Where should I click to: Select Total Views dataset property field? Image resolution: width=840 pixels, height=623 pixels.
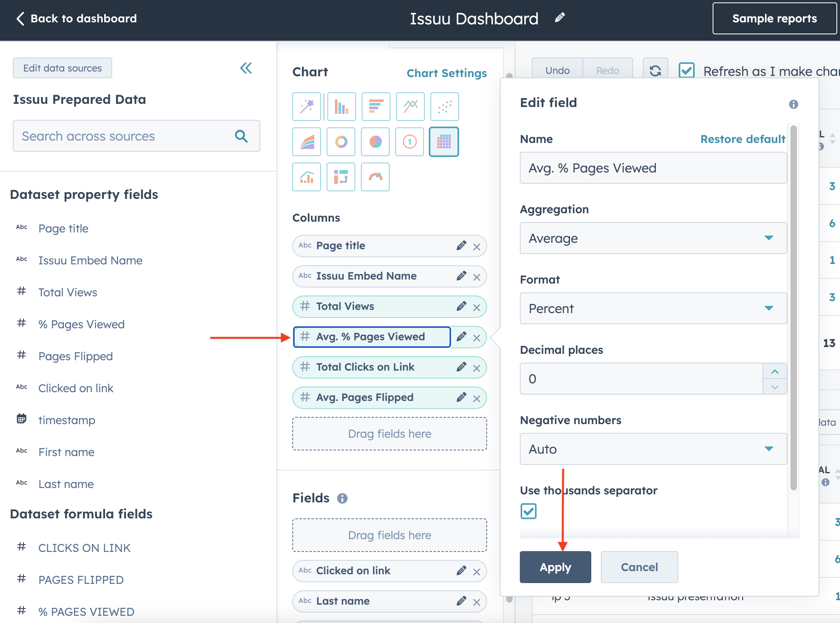68,293
